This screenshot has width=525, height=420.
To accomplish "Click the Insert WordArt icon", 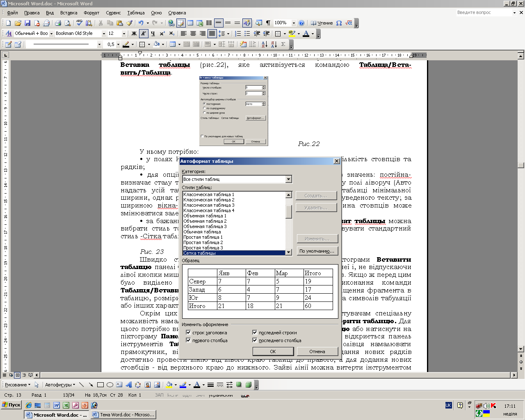I will 128,385.
